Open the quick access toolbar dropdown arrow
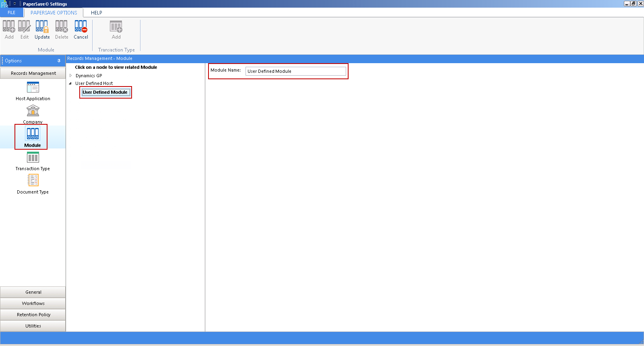The image size is (644, 346). pyautogui.click(x=14, y=4)
